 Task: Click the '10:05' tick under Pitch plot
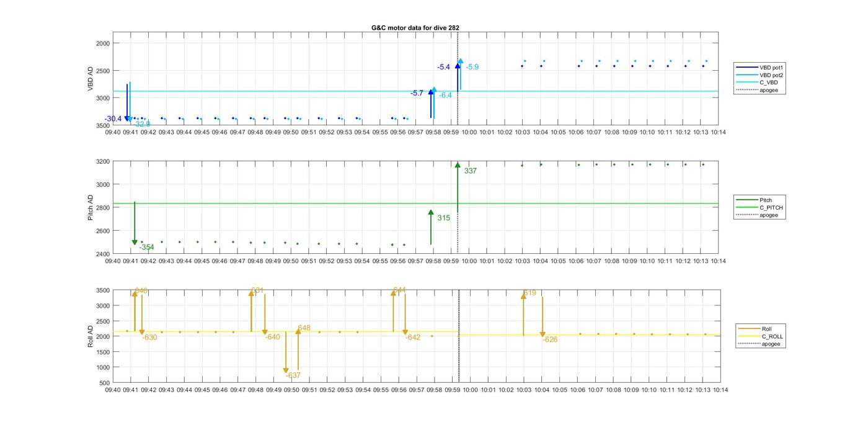click(558, 261)
